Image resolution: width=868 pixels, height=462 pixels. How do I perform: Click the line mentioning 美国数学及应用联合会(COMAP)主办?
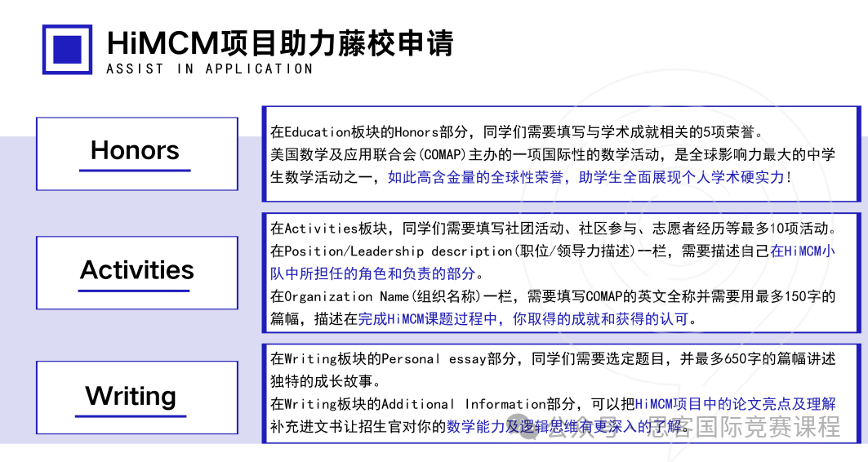(553, 155)
